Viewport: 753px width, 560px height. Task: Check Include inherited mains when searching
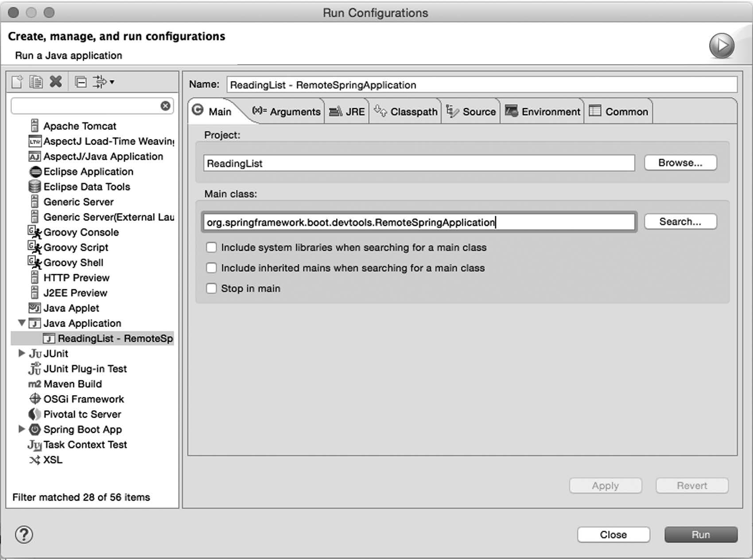211,268
